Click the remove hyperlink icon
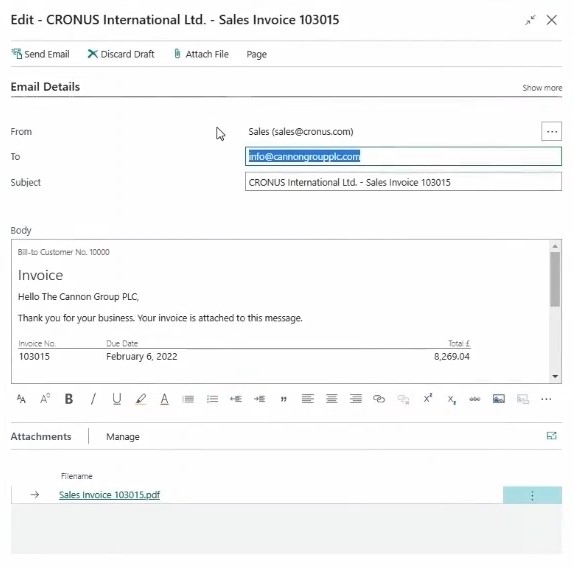Viewport: 573px width, 569px height. (403, 399)
